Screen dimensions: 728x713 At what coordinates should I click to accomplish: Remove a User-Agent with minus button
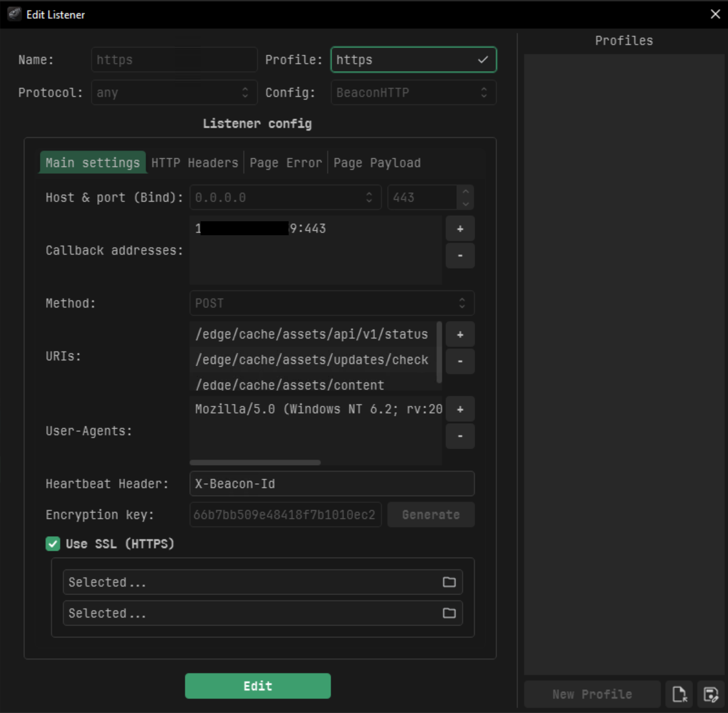[460, 436]
